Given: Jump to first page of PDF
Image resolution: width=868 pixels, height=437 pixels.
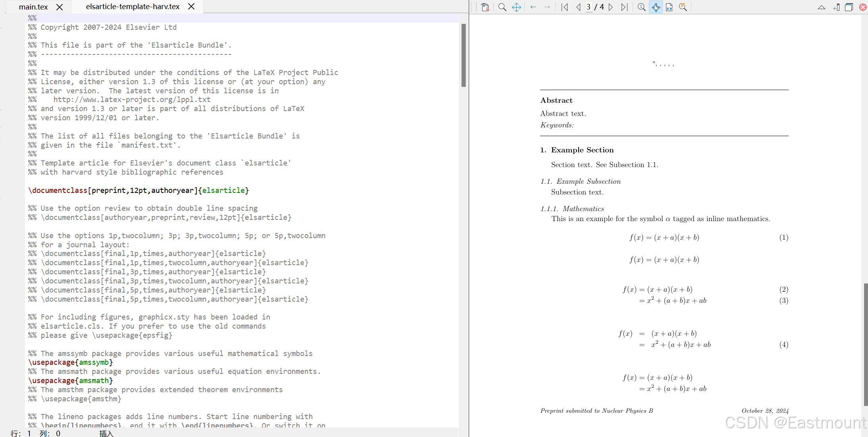Looking at the screenshot, I should [x=564, y=7].
